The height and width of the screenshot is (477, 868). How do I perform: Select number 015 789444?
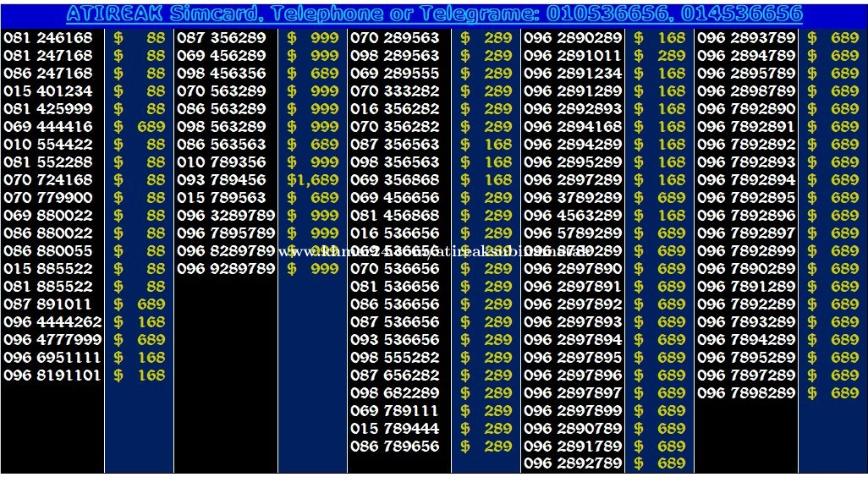click(x=395, y=428)
